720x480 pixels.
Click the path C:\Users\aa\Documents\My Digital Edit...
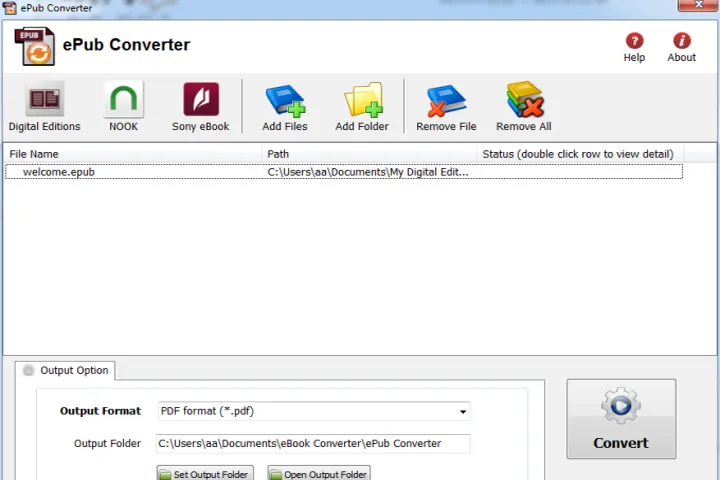pyautogui.click(x=368, y=172)
